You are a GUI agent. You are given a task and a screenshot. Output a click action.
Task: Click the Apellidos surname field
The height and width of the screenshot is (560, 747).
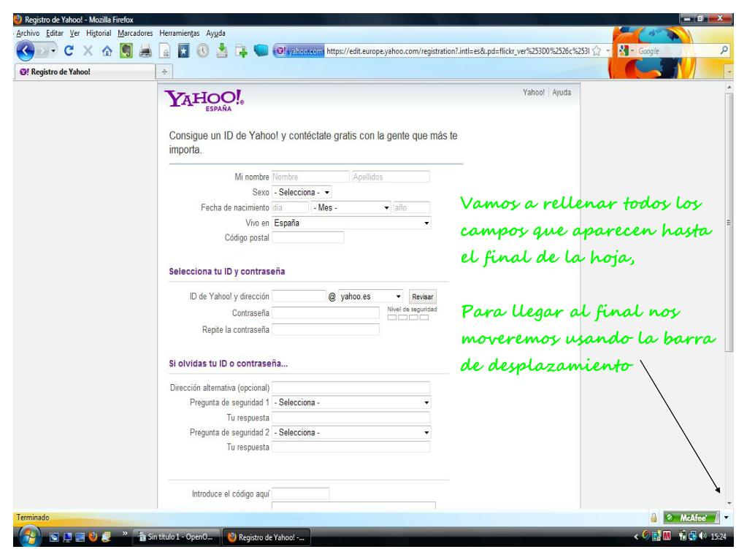(390, 177)
